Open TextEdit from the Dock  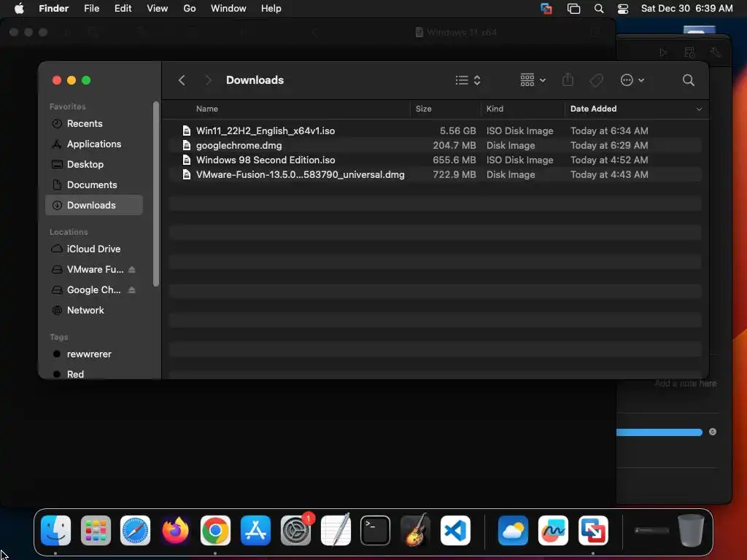pyautogui.click(x=336, y=531)
